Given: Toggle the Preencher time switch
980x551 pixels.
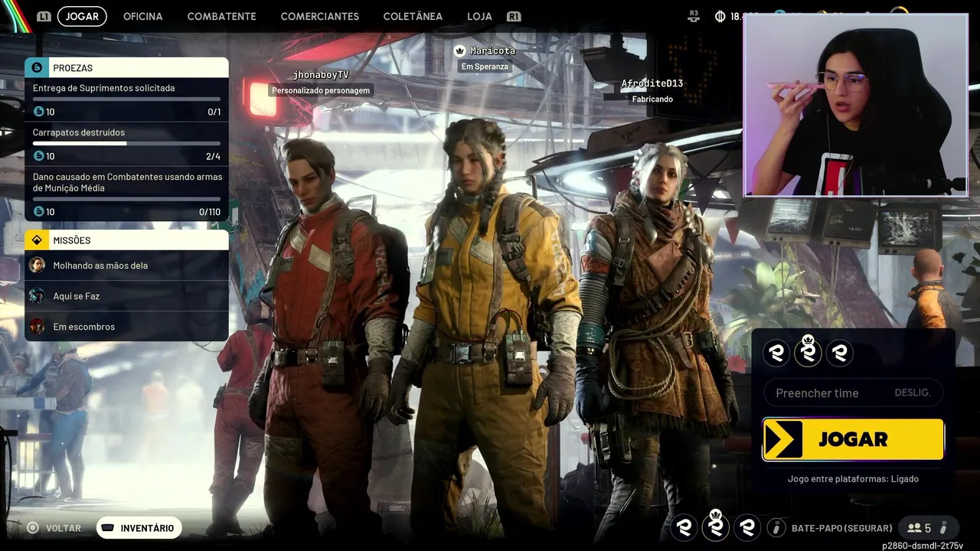Looking at the screenshot, I should point(853,393).
